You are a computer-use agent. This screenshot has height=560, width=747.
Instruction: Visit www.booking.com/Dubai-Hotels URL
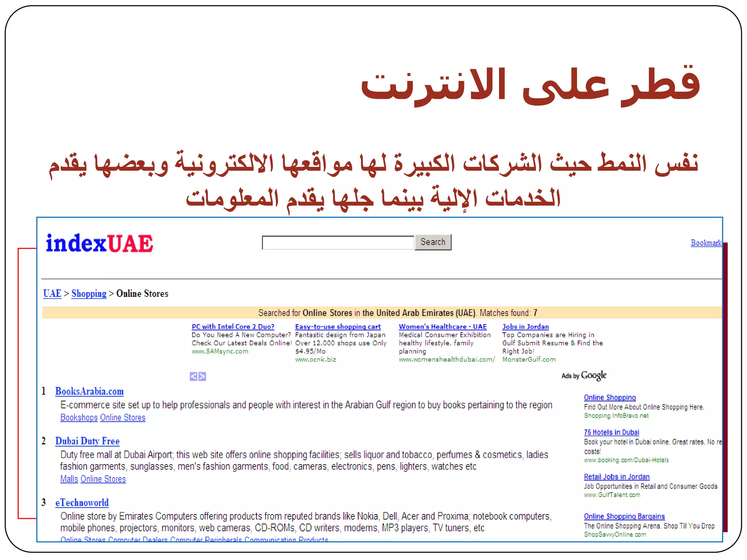(x=626, y=460)
